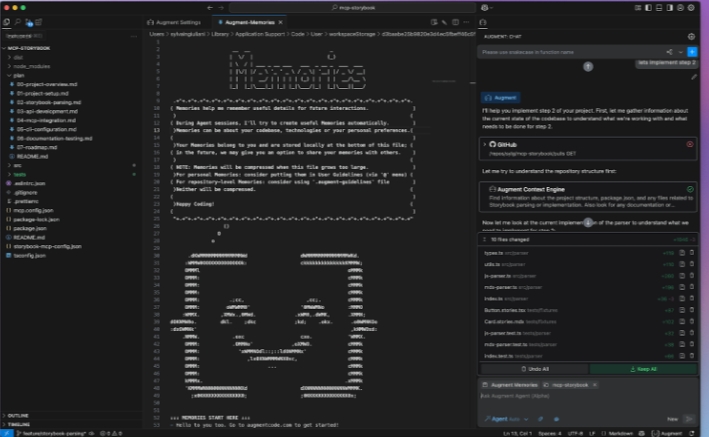Open Customize Layout icon in title bar
This screenshot has width=709, height=437.
(638, 8)
